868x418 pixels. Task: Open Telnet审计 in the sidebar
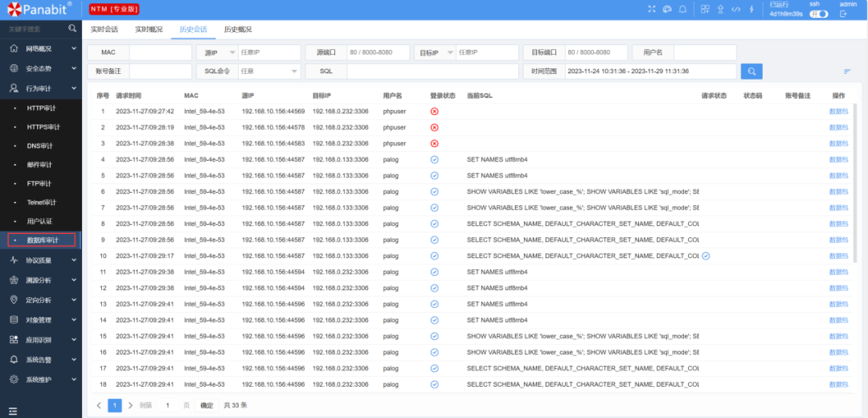[42, 202]
